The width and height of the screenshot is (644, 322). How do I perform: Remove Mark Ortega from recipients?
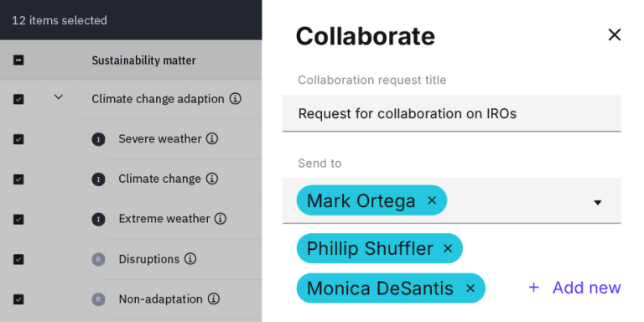pos(432,200)
